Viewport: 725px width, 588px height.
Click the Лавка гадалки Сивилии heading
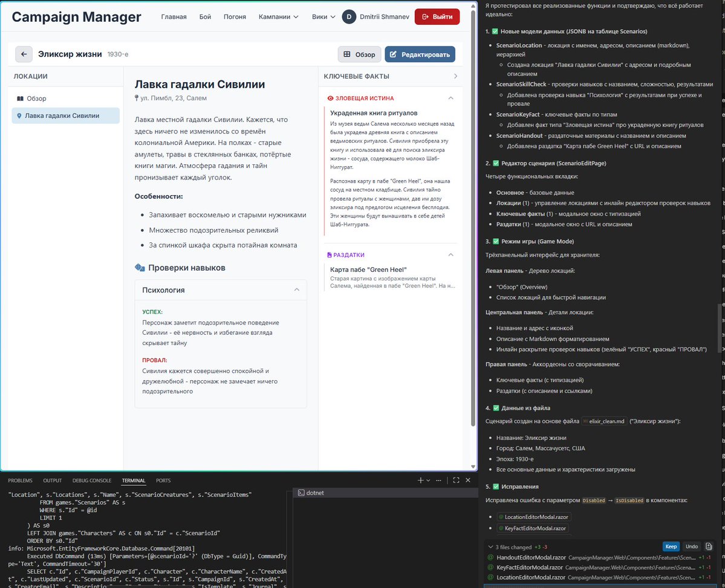coord(200,84)
